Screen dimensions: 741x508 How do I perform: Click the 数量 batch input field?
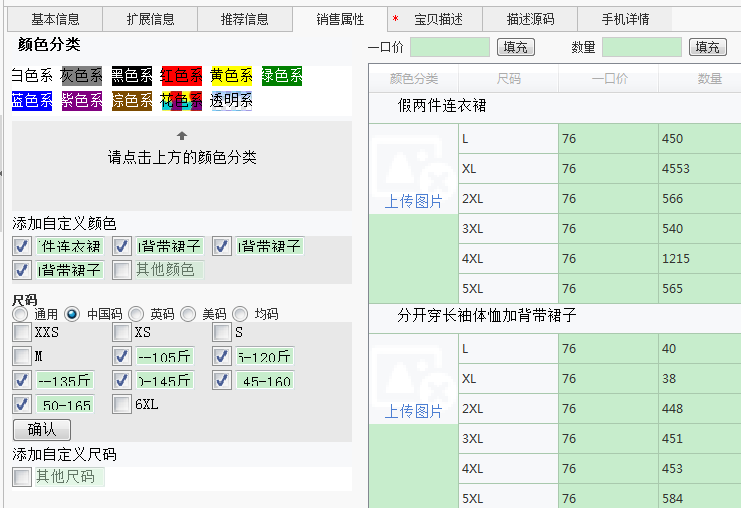tap(642, 47)
